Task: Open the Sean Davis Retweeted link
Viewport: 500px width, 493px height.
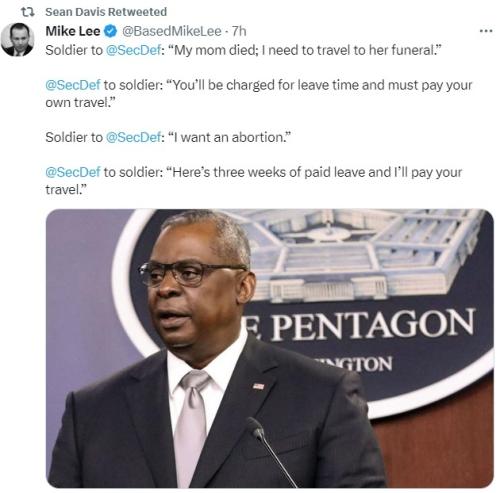Action: pyautogui.click(x=106, y=12)
